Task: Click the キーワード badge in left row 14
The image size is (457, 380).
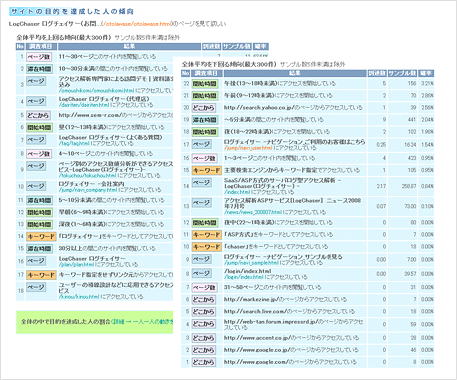Action: point(41,237)
